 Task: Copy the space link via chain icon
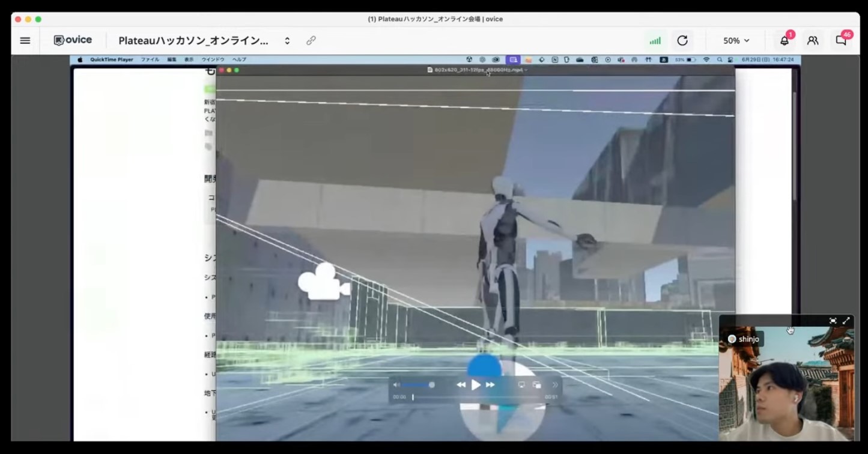coord(311,41)
